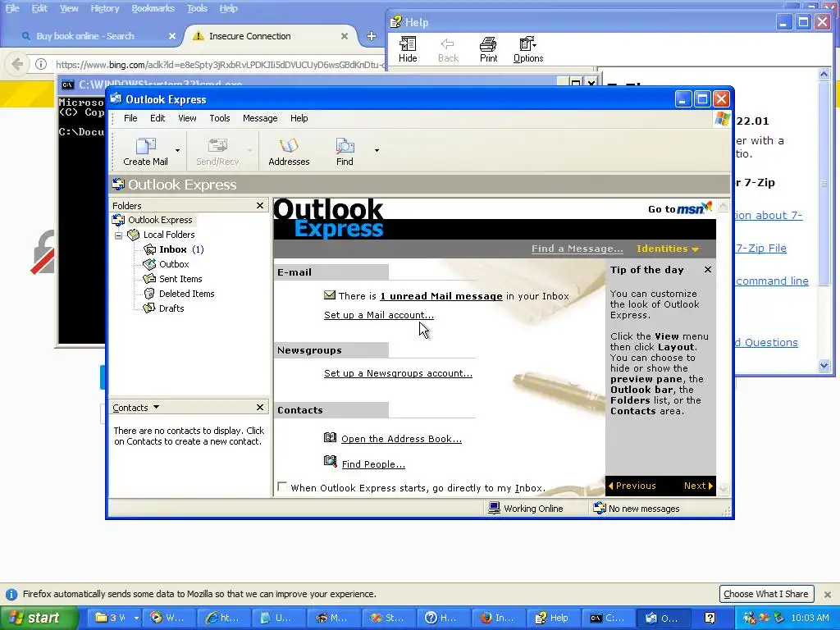Screen dimensions: 840x630
Task: Open the History menu in Firefox
Action: tap(104, 8)
